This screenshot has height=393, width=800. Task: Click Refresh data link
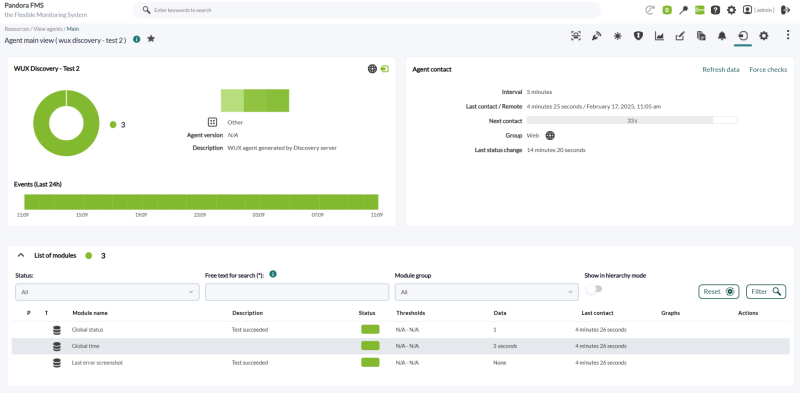720,69
